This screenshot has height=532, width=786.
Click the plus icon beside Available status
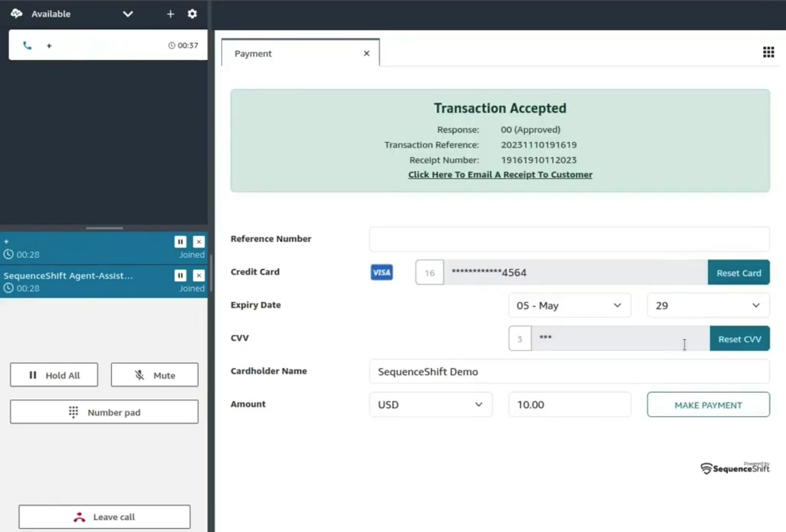pyautogui.click(x=170, y=14)
